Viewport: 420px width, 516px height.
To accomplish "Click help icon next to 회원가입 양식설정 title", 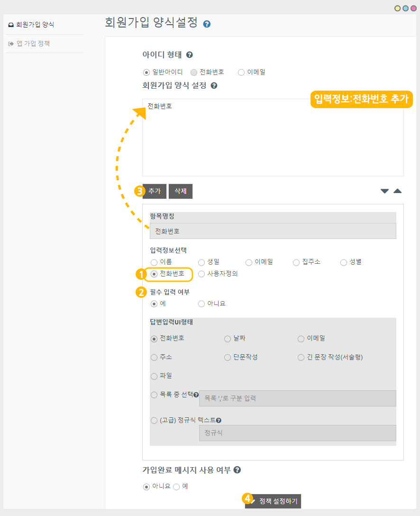I will [x=207, y=24].
